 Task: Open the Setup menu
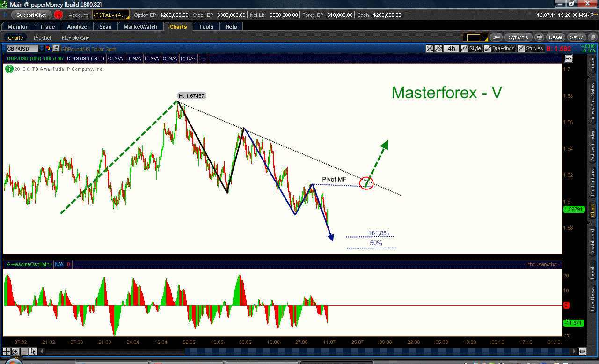coord(577,37)
